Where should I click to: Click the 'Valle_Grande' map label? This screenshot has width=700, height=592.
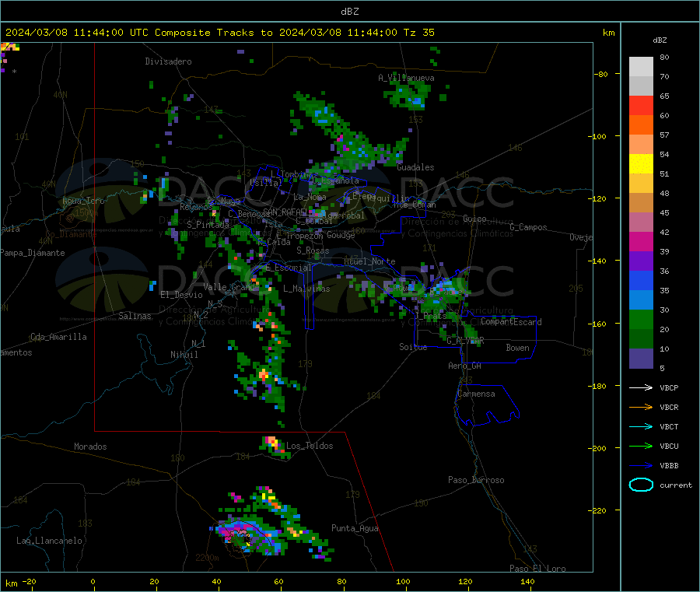coord(231,287)
